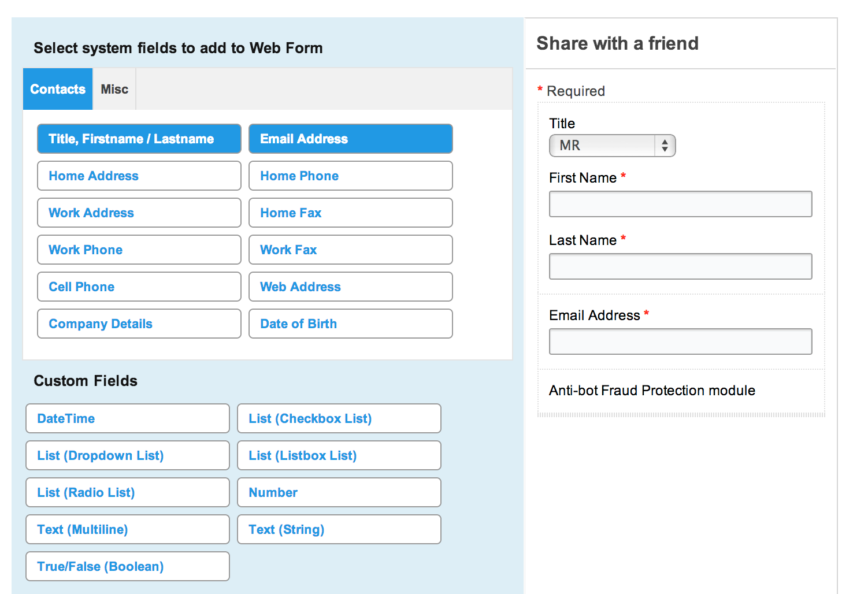868x594 pixels.
Task: Add Date of Birth field
Action: pos(350,324)
